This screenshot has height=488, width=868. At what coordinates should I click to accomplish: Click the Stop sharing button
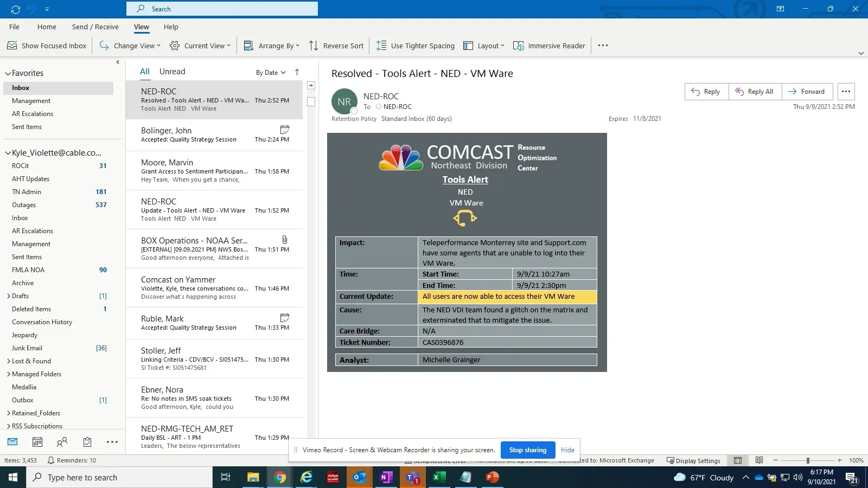(x=527, y=450)
